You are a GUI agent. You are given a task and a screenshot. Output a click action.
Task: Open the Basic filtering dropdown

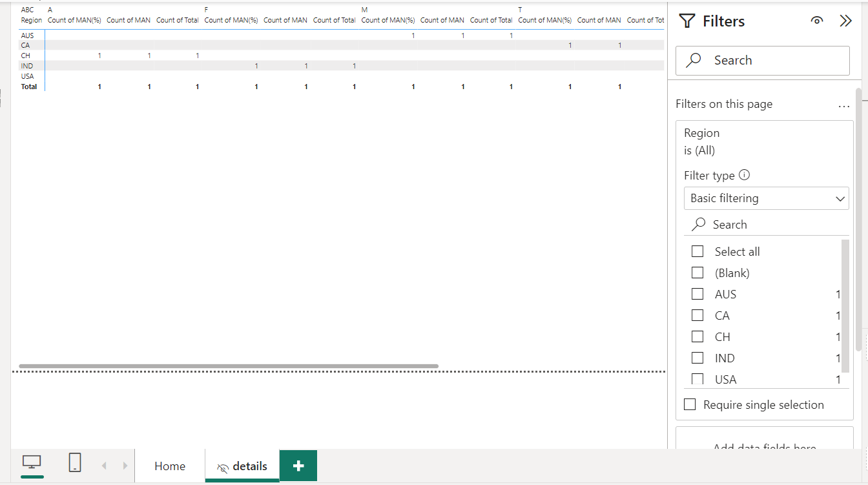[x=766, y=198]
